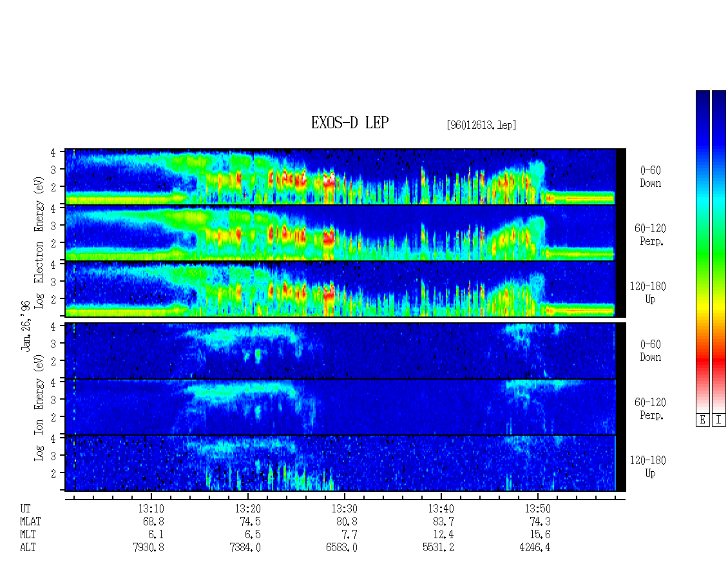Click the altitude value 7930.8
The width and height of the screenshot is (728, 564).
pyautogui.click(x=149, y=548)
